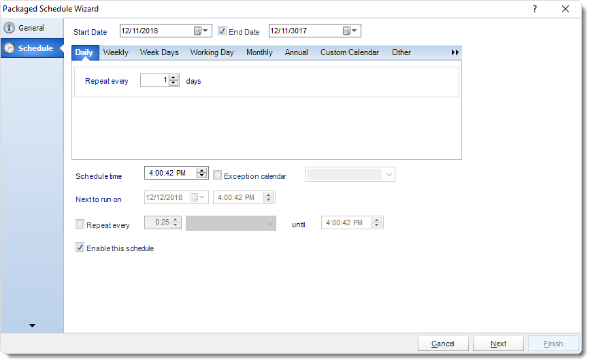The image size is (592, 364).
Task: Open the Week Days tab
Action: click(159, 52)
